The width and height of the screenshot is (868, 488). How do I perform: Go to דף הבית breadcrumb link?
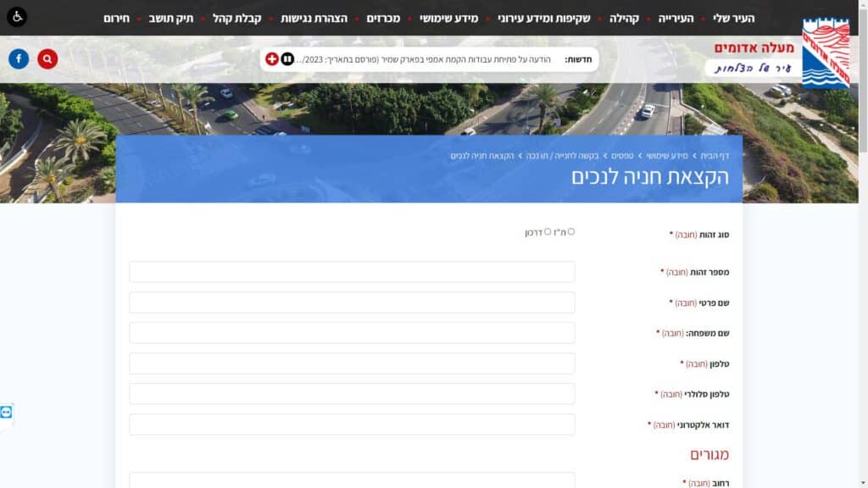[715, 156]
